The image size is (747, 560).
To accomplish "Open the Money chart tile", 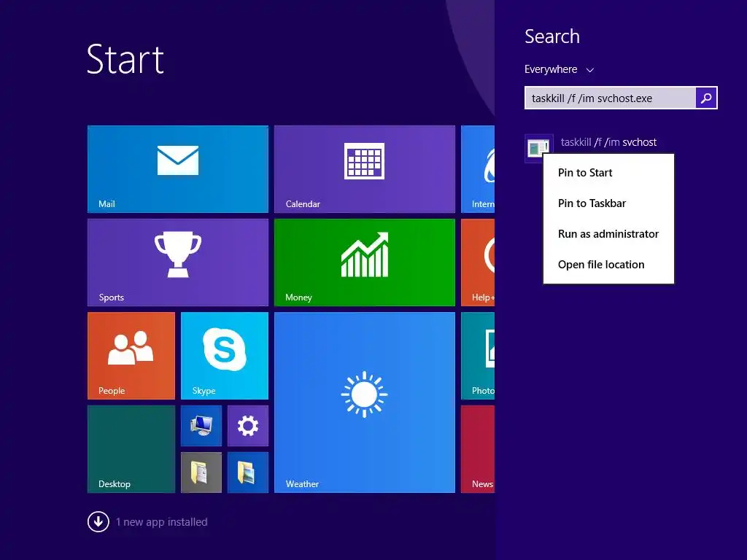I will click(x=365, y=262).
